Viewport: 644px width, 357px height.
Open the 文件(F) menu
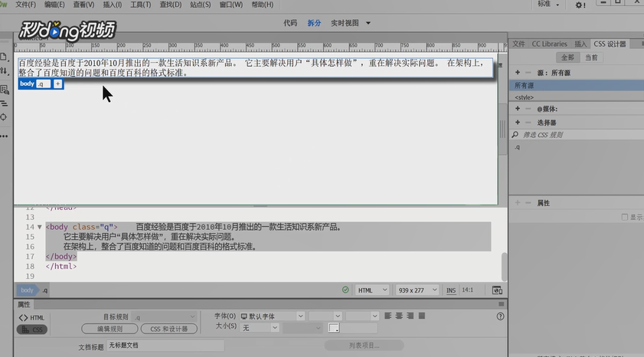[x=25, y=5]
